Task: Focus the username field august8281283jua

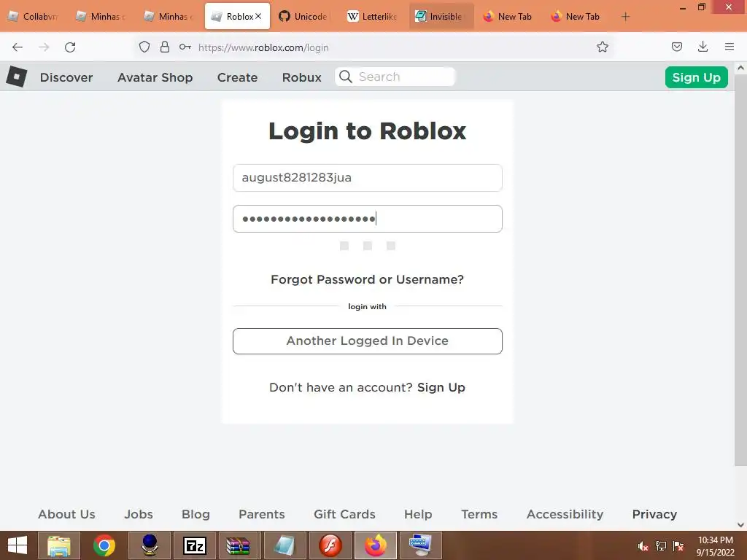Action: coord(368,178)
